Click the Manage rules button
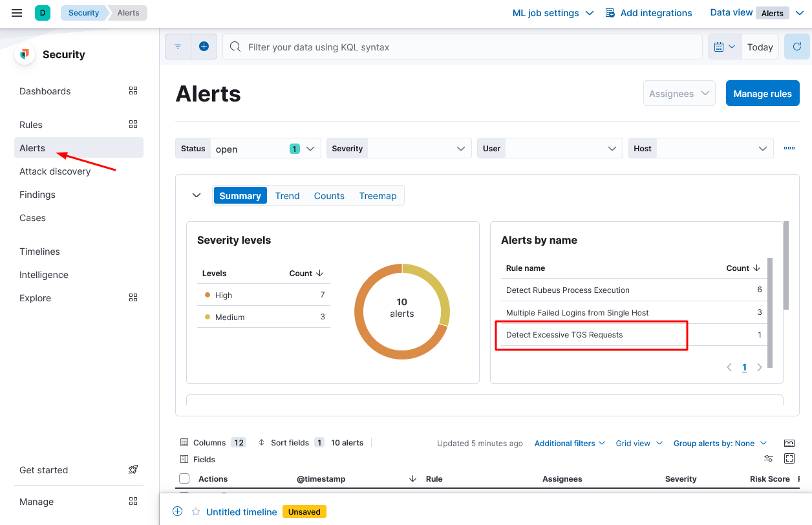 coord(762,94)
